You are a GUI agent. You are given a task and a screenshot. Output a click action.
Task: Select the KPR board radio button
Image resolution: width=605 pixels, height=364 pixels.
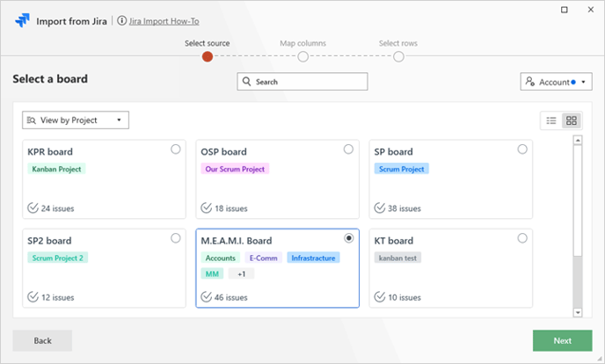[176, 149]
